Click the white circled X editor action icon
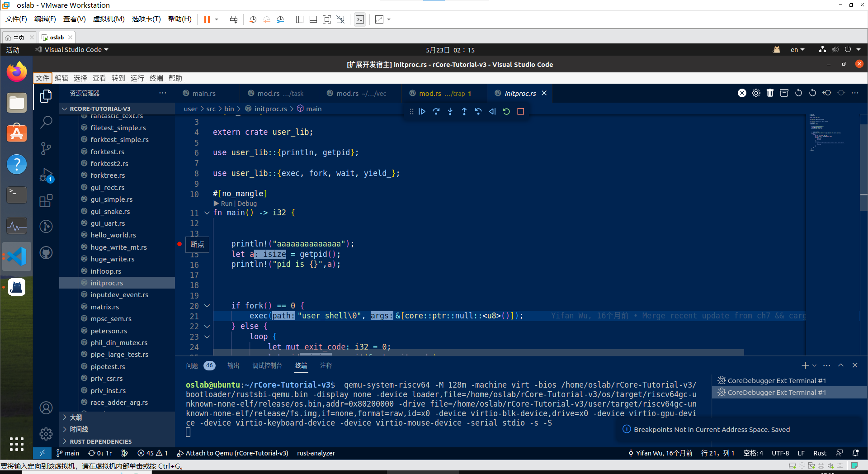 tap(742, 93)
